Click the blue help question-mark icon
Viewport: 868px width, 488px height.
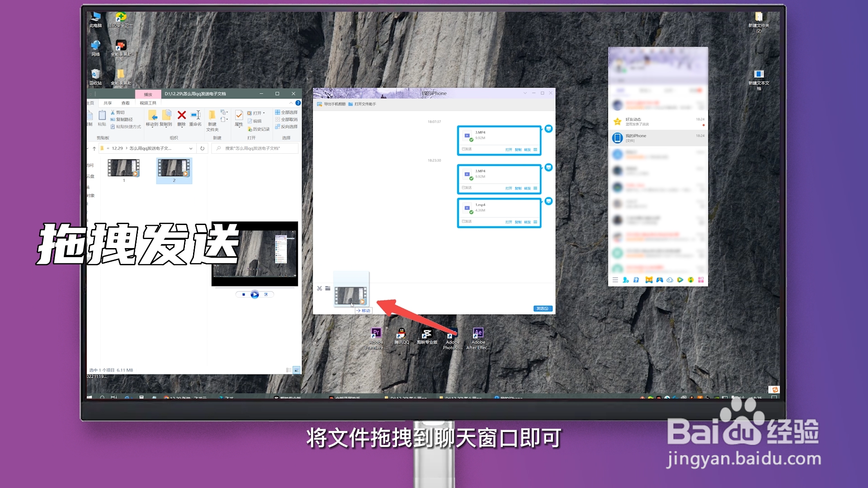(298, 103)
